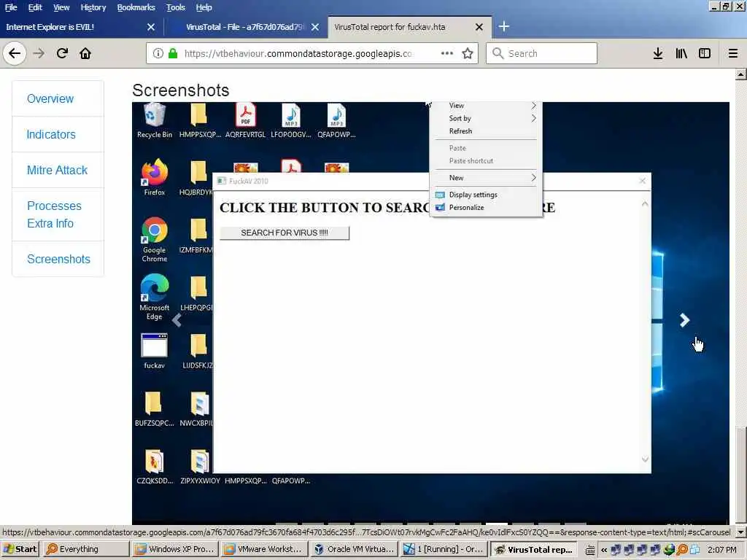Click the 2:07 PM system clock
This screenshot has width=747, height=560.
coord(722,550)
